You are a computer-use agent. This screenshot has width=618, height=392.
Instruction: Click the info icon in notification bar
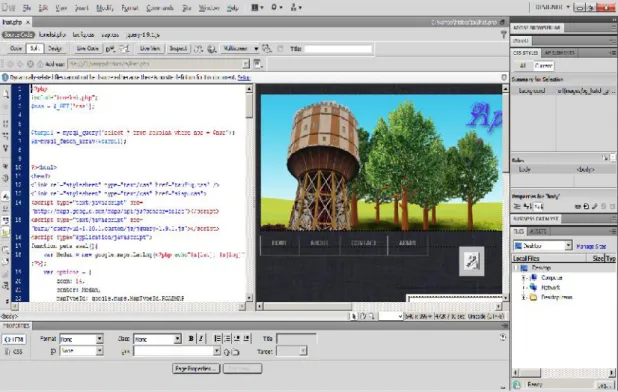5,78
